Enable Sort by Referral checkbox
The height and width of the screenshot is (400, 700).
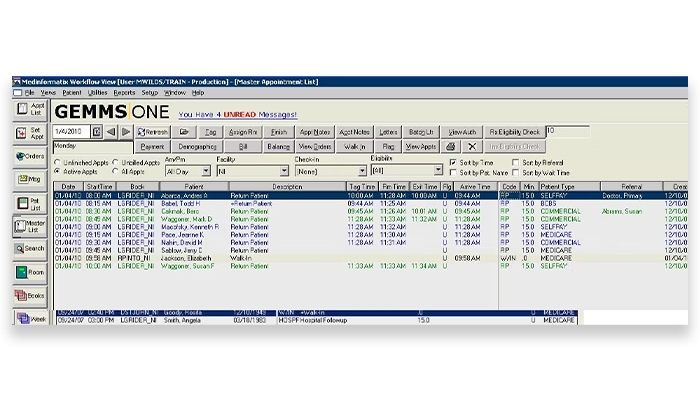pyautogui.click(x=516, y=162)
